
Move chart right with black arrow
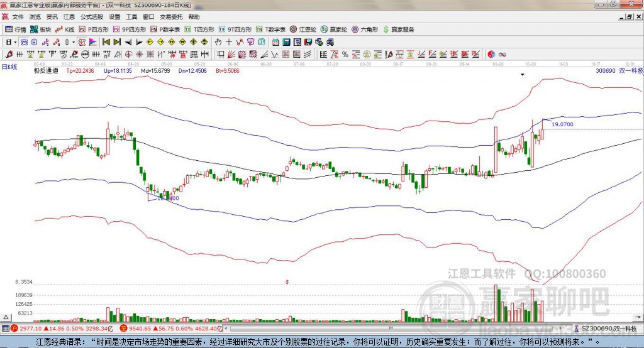coord(139,42)
